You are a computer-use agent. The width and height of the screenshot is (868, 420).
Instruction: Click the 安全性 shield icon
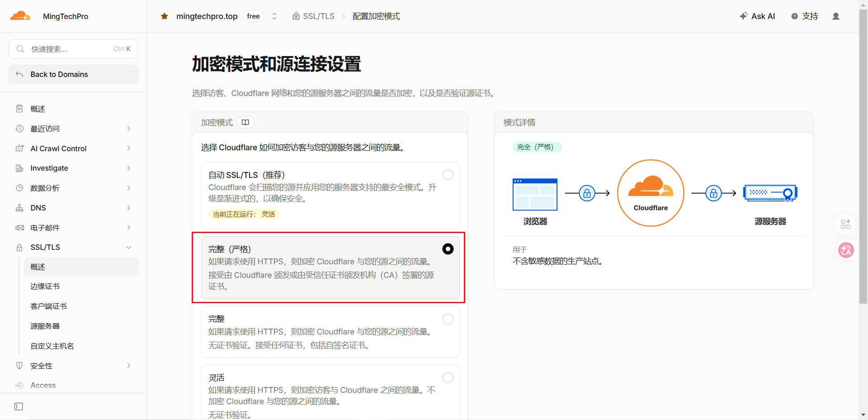[x=19, y=366]
